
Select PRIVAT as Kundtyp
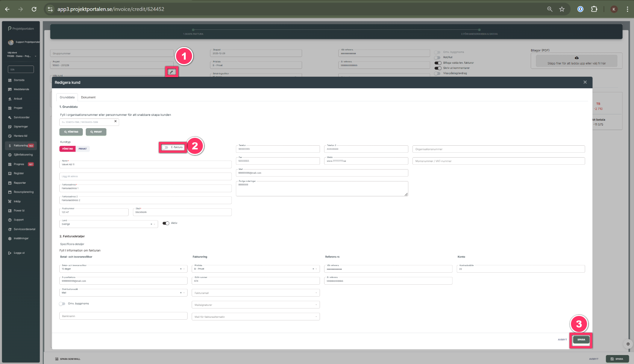pyautogui.click(x=83, y=149)
